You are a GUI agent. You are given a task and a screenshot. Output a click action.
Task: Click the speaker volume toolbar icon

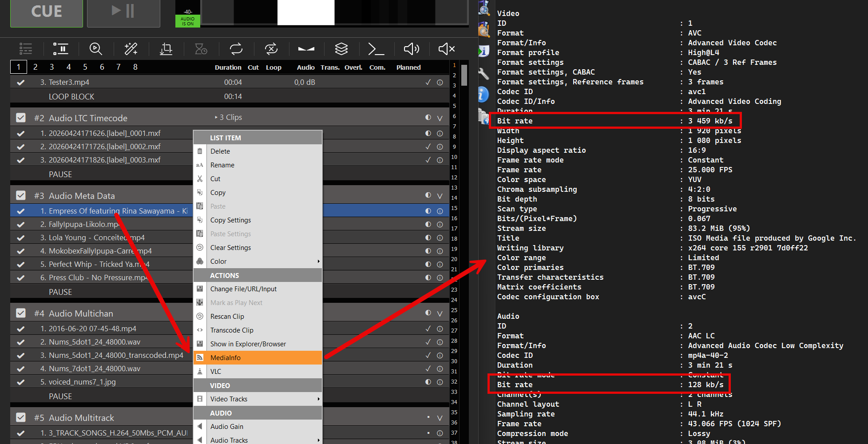click(x=411, y=49)
